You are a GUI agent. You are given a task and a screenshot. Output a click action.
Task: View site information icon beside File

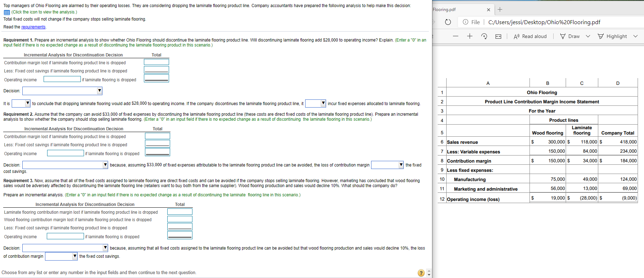point(465,22)
